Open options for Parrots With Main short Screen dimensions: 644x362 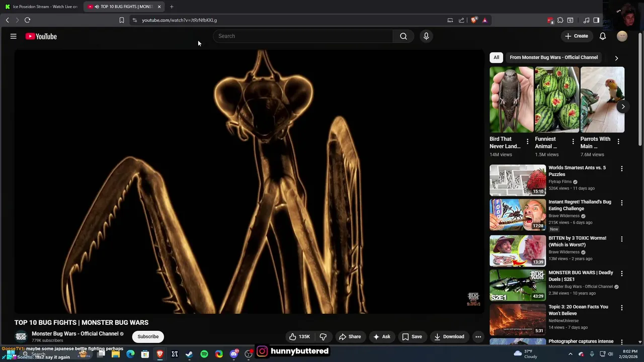click(x=618, y=142)
